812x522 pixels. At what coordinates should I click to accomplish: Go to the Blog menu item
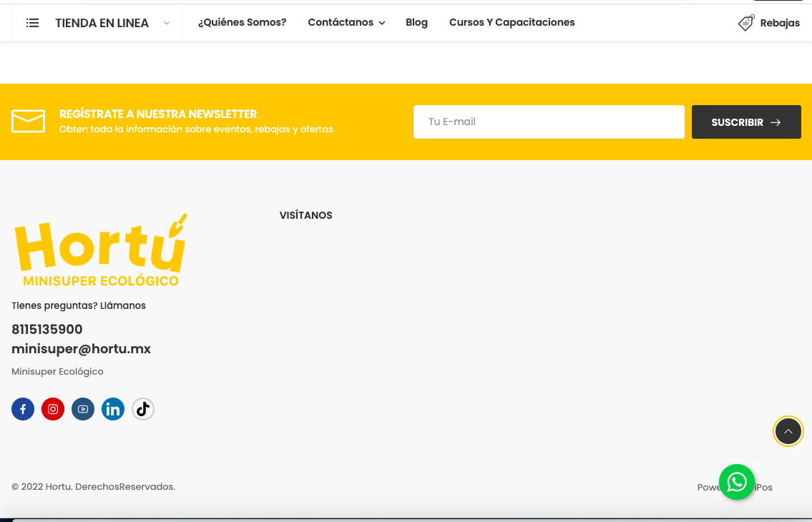pos(416,22)
